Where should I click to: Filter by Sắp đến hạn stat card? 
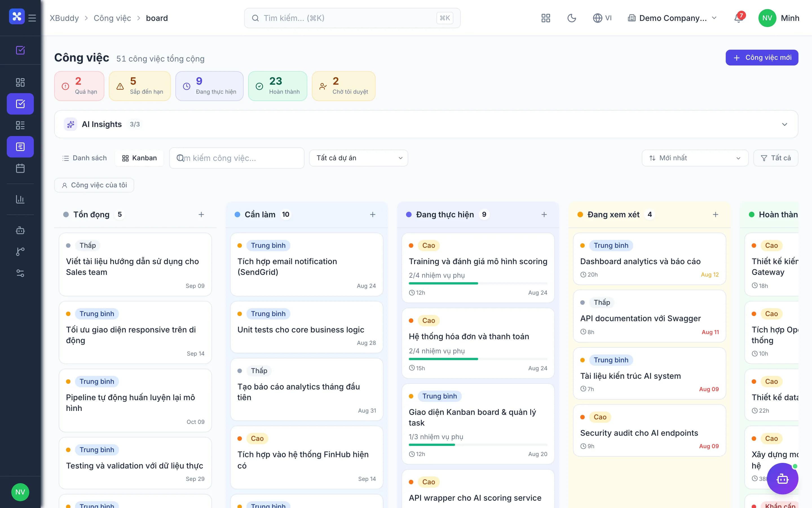(140, 86)
